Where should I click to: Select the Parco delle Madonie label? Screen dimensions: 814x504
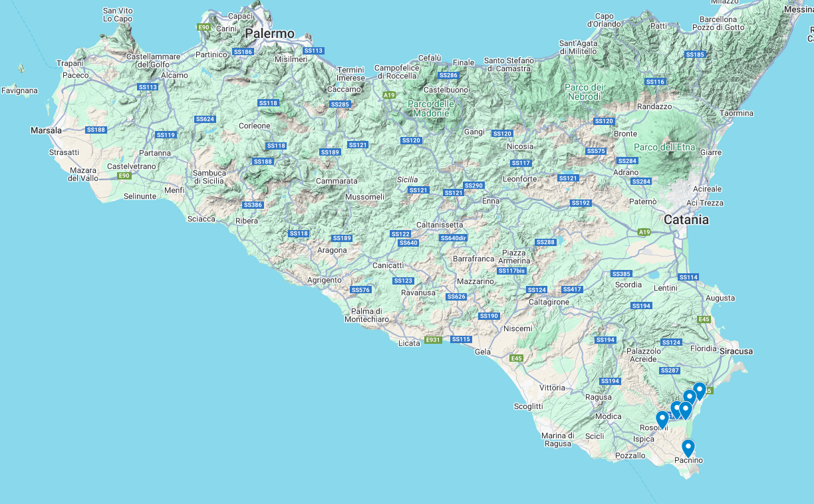click(x=431, y=108)
